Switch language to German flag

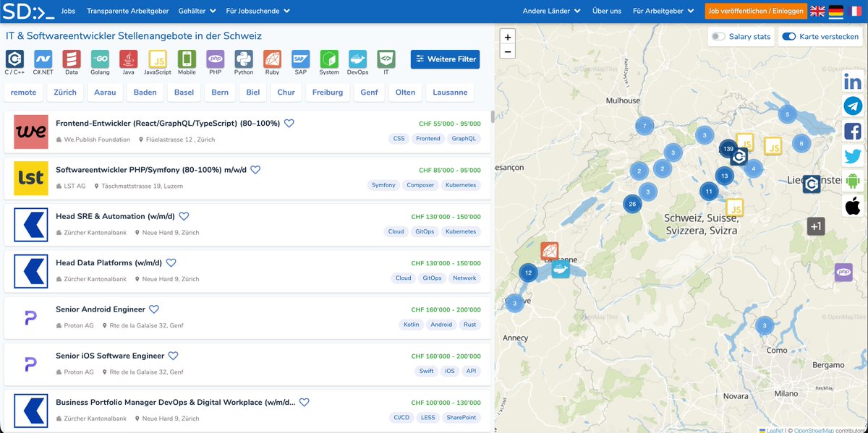pos(836,11)
